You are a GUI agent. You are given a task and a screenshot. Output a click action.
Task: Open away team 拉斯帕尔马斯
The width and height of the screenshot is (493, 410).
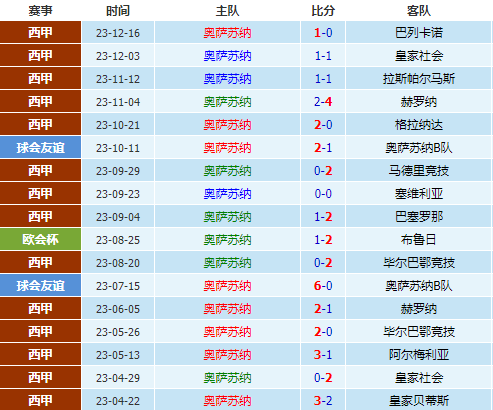[x=419, y=79]
